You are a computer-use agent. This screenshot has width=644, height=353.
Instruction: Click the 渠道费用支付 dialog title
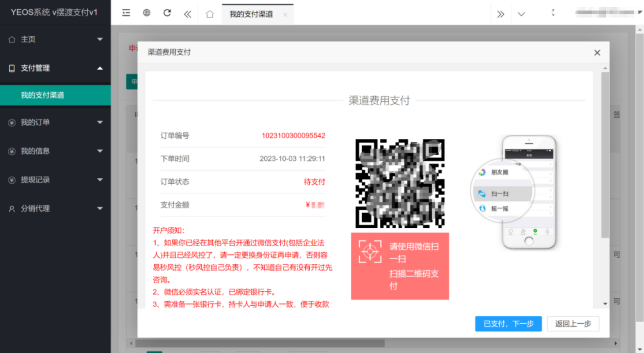pos(169,52)
